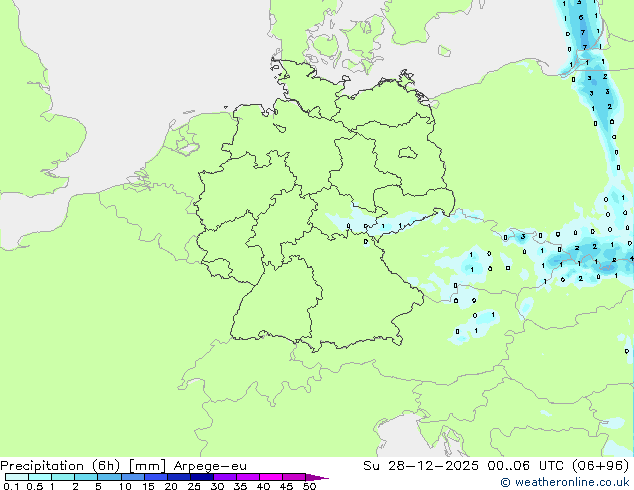Click the legend label '10'

click(x=125, y=486)
